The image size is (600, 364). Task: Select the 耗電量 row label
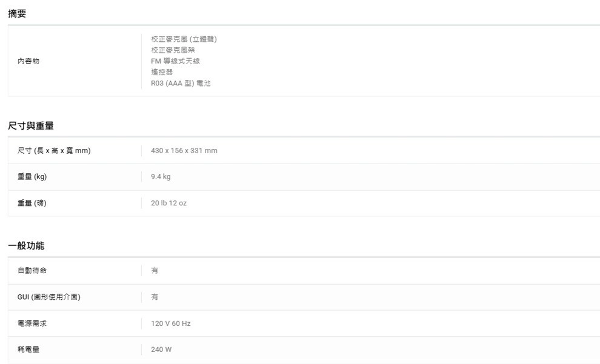click(28, 349)
